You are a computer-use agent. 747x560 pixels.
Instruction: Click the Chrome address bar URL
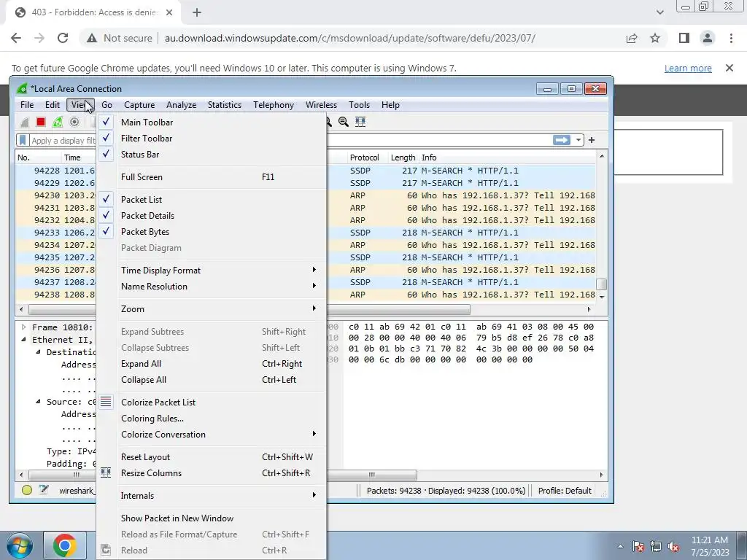350,38
